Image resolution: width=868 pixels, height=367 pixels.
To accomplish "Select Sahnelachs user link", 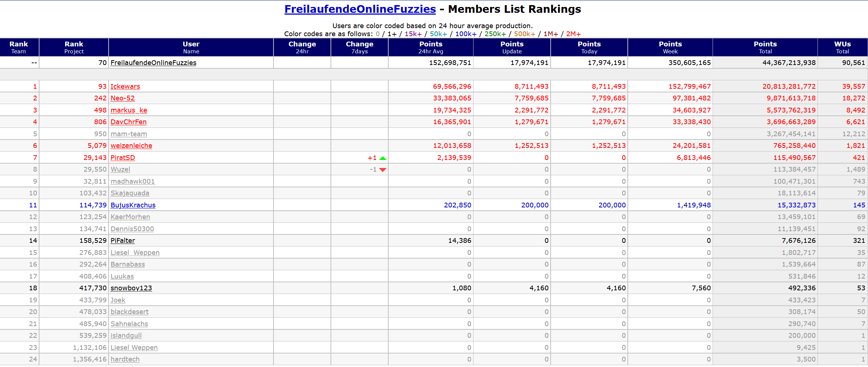I will pos(129,324).
